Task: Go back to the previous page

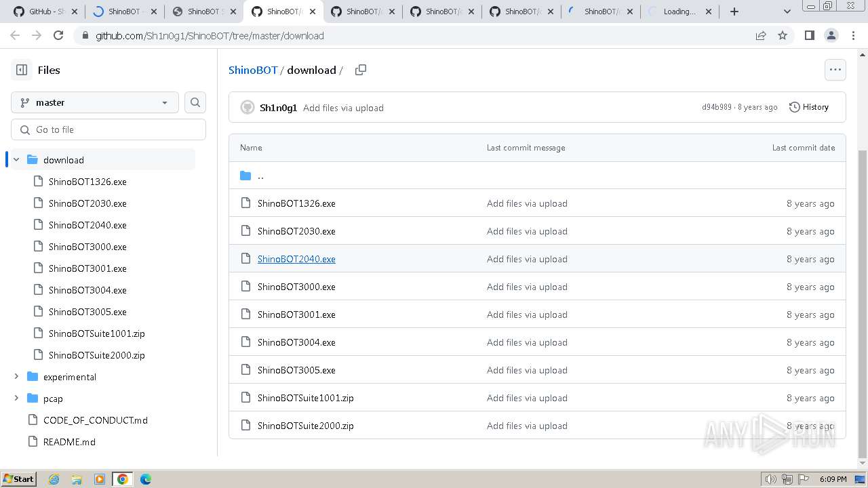Action: [x=15, y=35]
